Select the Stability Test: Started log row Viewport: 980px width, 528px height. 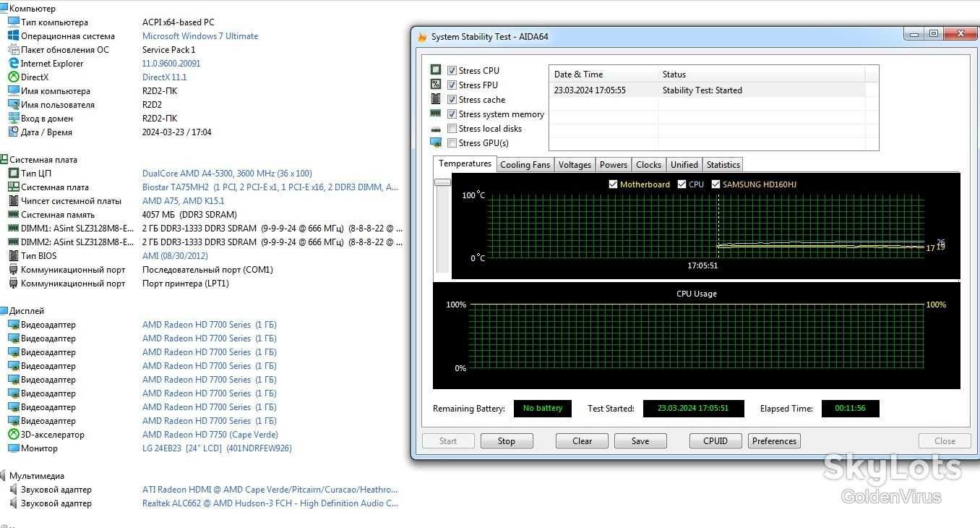pyautogui.click(x=707, y=90)
